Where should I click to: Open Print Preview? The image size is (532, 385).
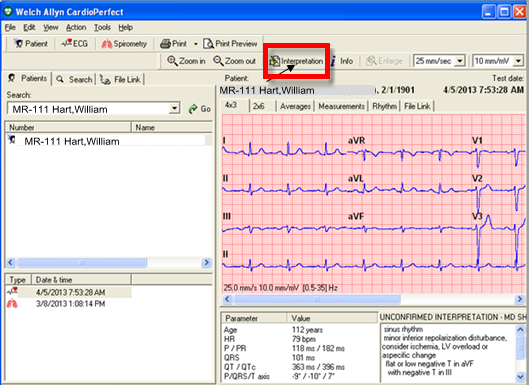tap(230, 44)
